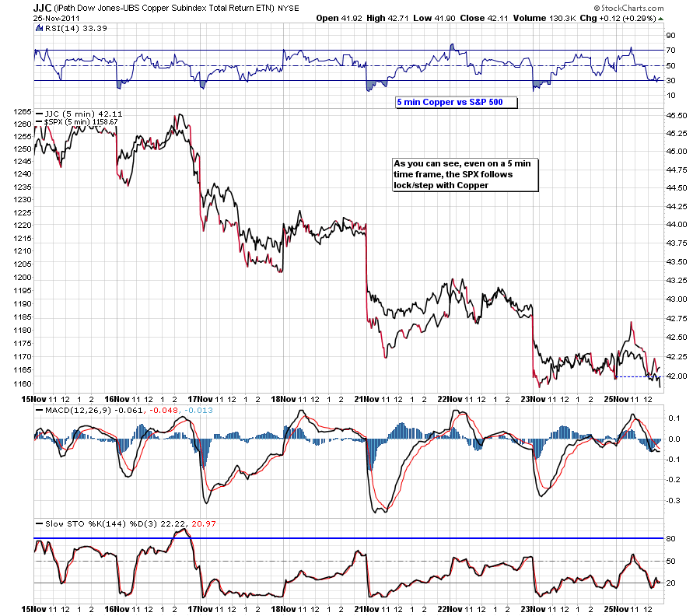700x616 pixels.
Task: Click 42.00 on the right JJC price axis
Action: [677, 376]
